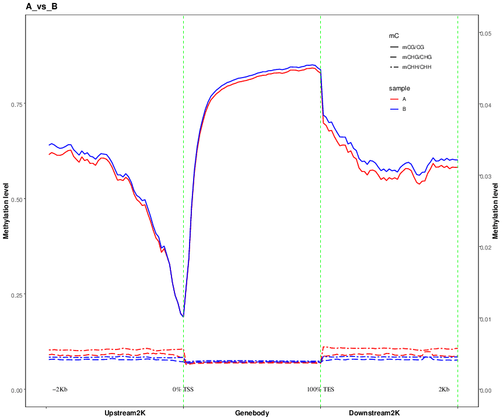Click the mC legend heading
This screenshot has width=504, height=420.
394,36
